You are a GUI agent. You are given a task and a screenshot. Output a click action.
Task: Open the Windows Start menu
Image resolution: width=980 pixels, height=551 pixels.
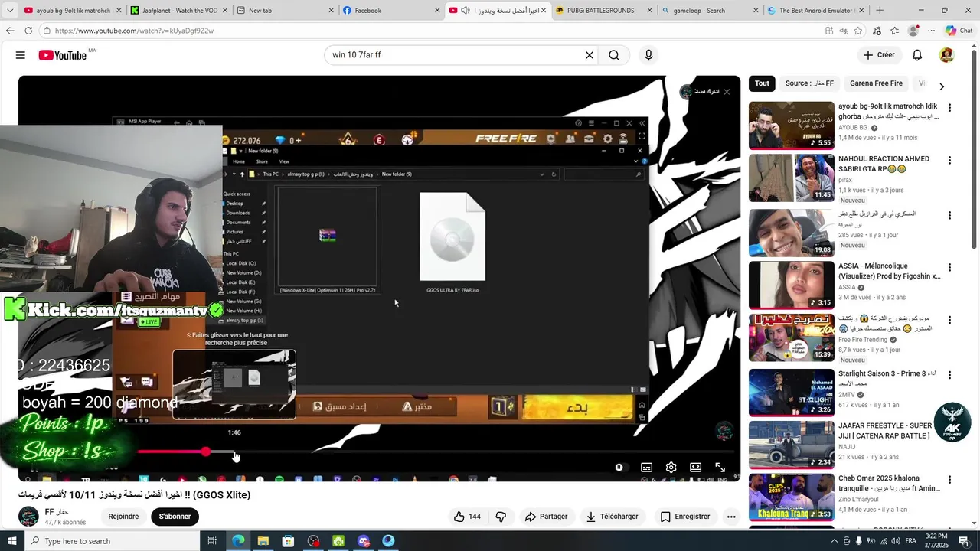coord(12,541)
